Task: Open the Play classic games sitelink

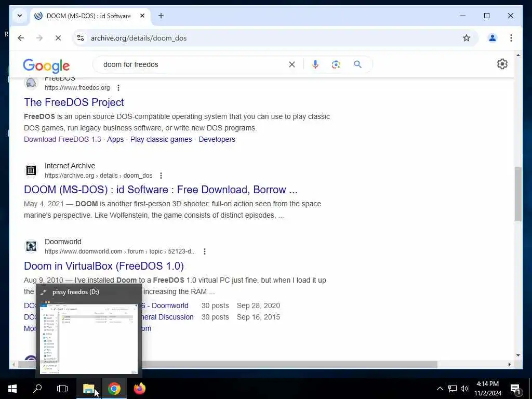Action: 161,139
